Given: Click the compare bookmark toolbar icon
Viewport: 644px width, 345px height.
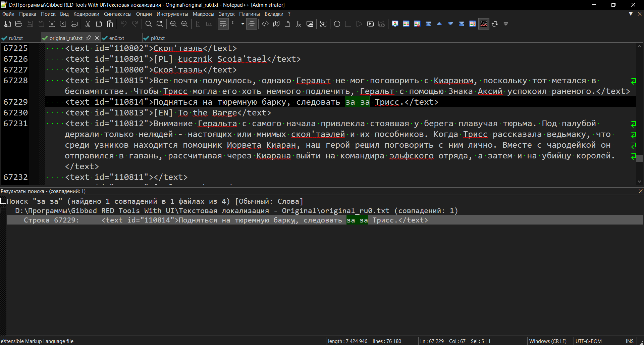Looking at the screenshot, I should click(x=395, y=24).
